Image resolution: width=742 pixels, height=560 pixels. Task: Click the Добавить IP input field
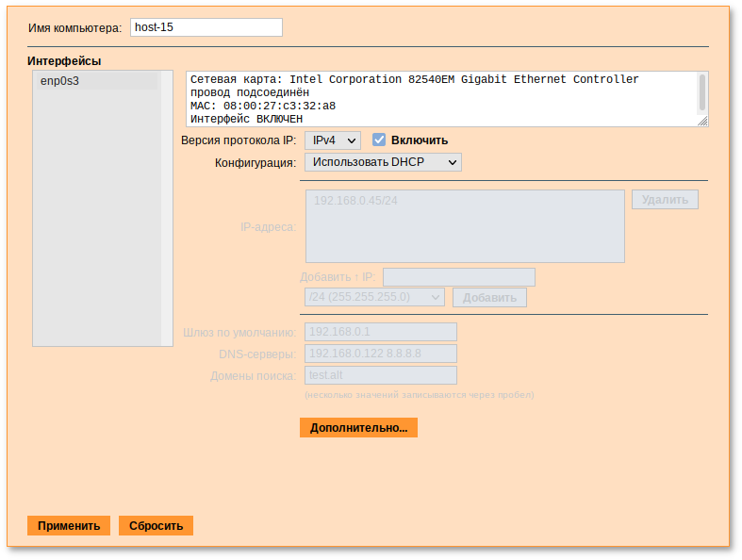tap(458, 277)
